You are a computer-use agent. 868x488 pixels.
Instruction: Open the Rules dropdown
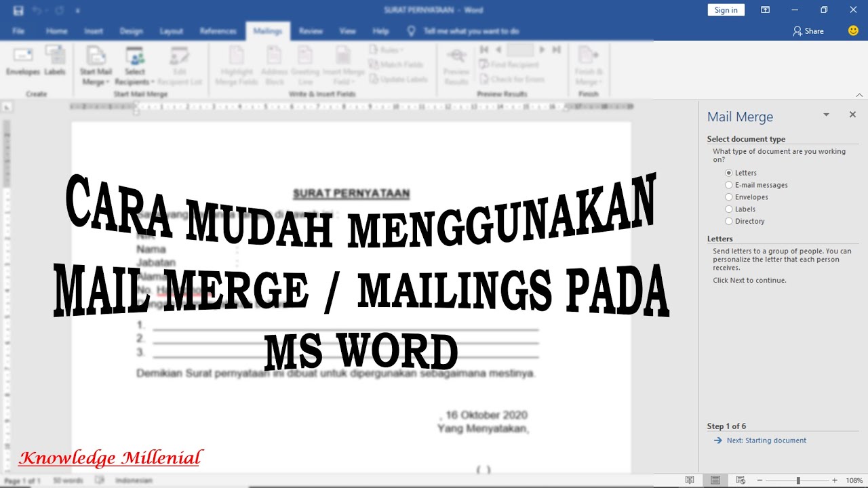pos(387,50)
